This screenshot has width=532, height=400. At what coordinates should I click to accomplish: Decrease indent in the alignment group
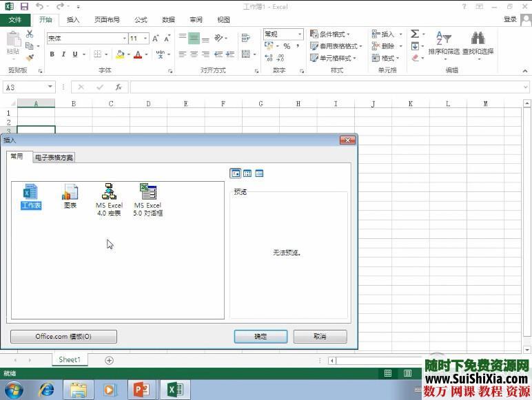pos(218,54)
